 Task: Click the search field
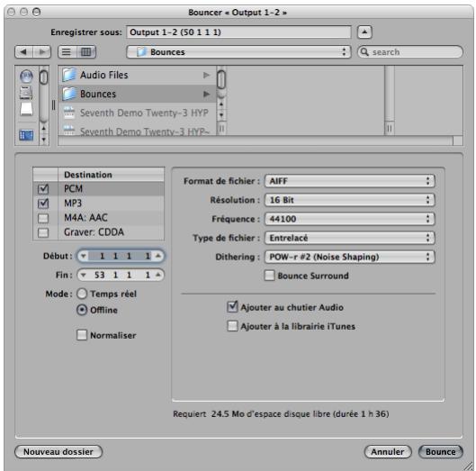[410, 52]
